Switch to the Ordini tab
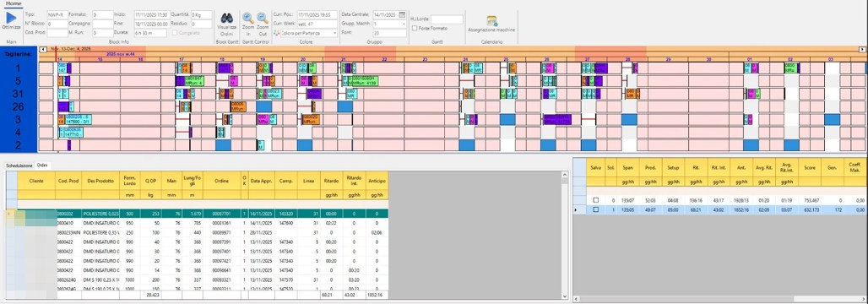Viewport: 868px width, 304px height. pos(42,166)
